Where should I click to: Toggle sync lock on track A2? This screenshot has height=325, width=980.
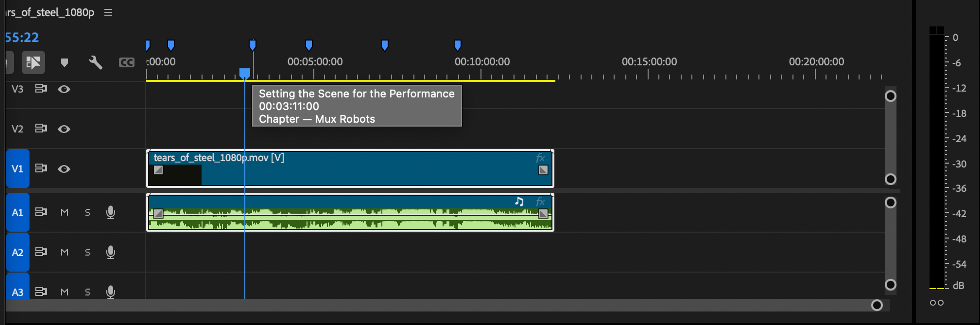coord(41,252)
